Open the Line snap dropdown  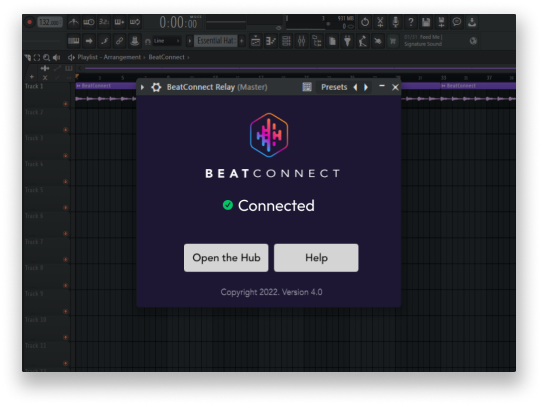[x=167, y=41]
